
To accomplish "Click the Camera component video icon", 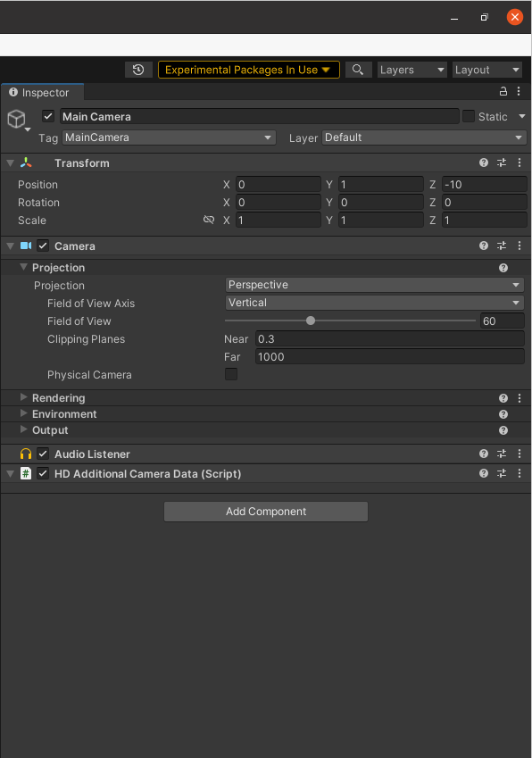I will click(x=26, y=246).
